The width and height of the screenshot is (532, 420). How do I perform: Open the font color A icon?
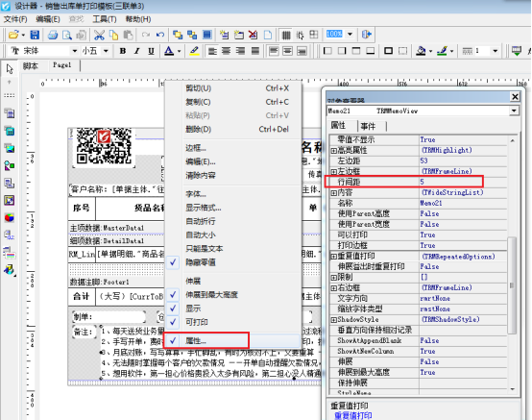[169, 51]
